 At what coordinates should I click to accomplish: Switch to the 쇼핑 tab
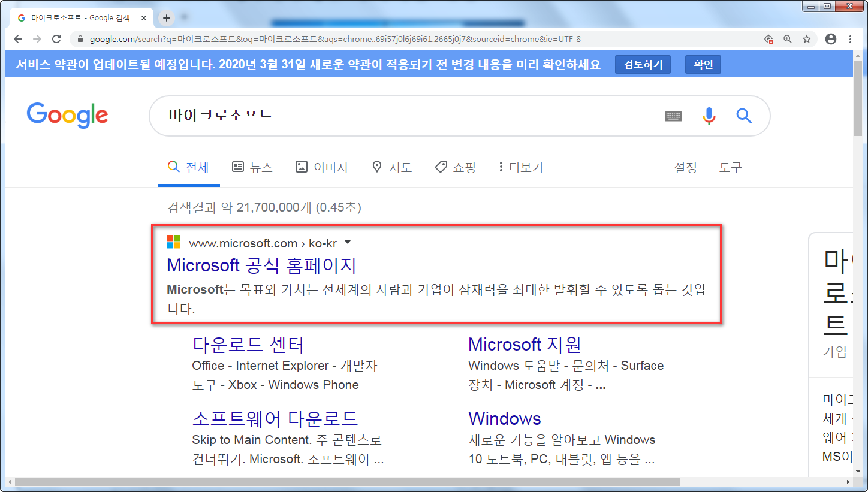click(x=456, y=167)
